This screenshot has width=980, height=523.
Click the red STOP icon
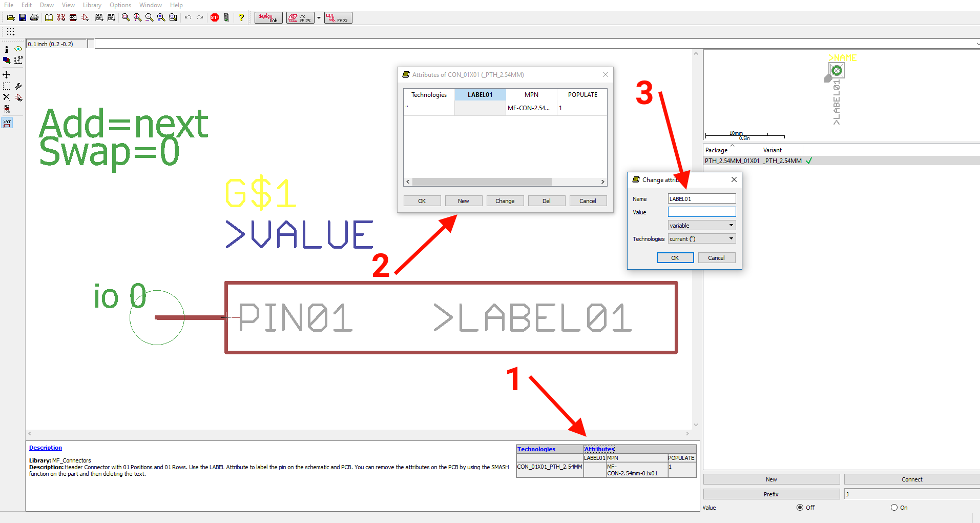click(215, 17)
